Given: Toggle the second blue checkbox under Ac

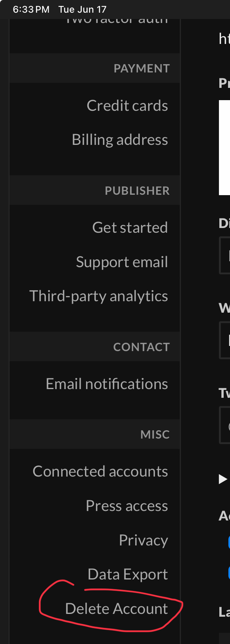Looking at the screenshot, I should point(229,572).
